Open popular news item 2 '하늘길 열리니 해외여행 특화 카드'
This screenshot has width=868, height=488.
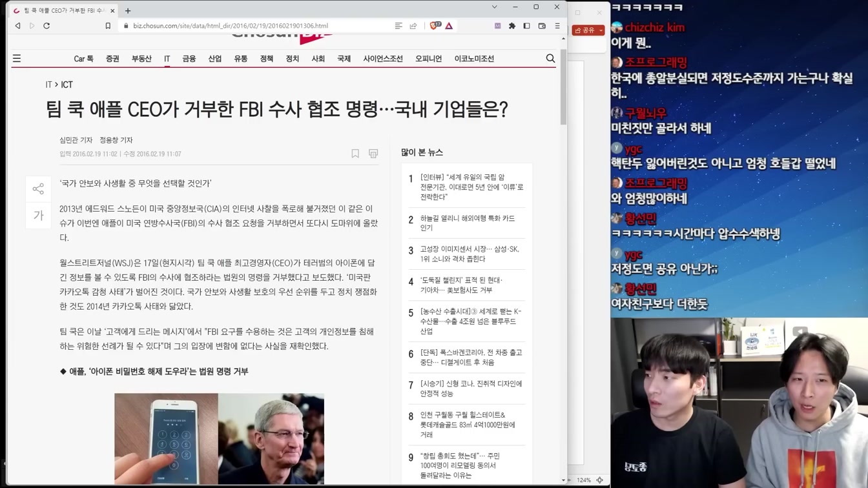tap(468, 223)
